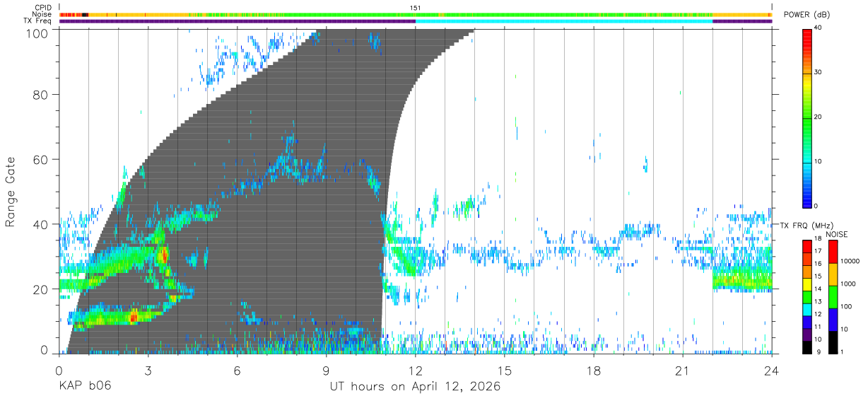
Task: Click the UT hours axis tick '21'
Action: coord(683,371)
